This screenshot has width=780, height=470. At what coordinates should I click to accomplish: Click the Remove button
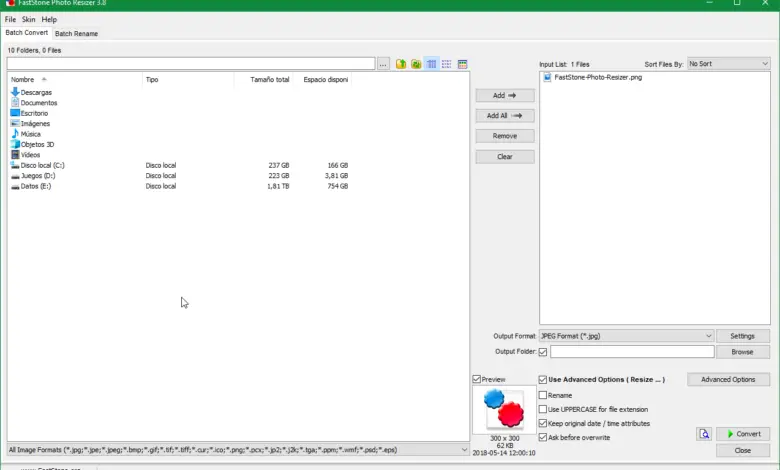click(x=505, y=136)
